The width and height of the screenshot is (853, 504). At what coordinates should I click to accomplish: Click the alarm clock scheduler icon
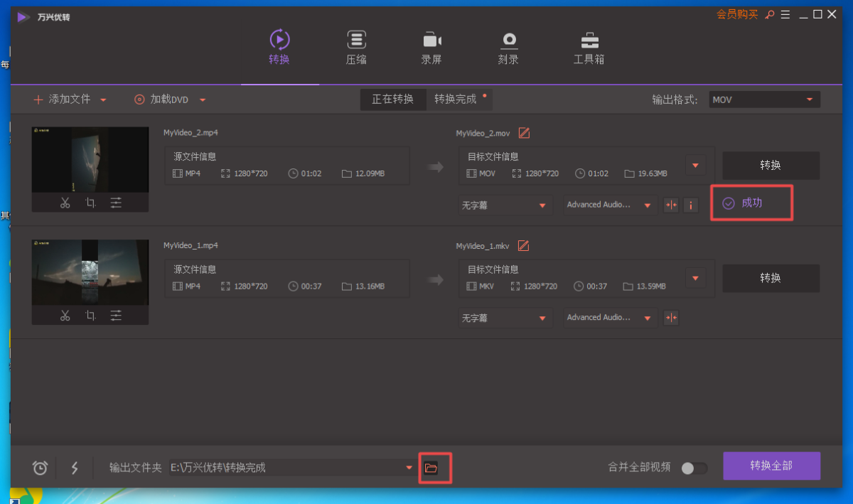click(x=41, y=468)
